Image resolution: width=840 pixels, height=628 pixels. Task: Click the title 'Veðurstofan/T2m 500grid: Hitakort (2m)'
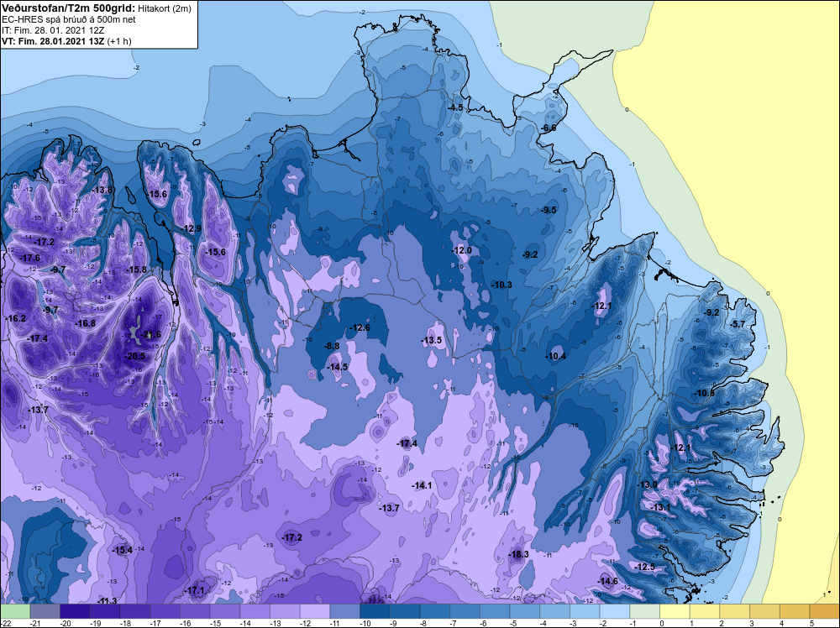[x=97, y=8]
